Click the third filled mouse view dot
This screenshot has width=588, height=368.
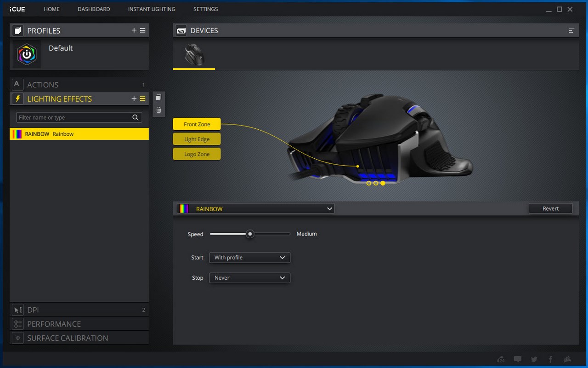pyautogui.click(x=383, y=183)
